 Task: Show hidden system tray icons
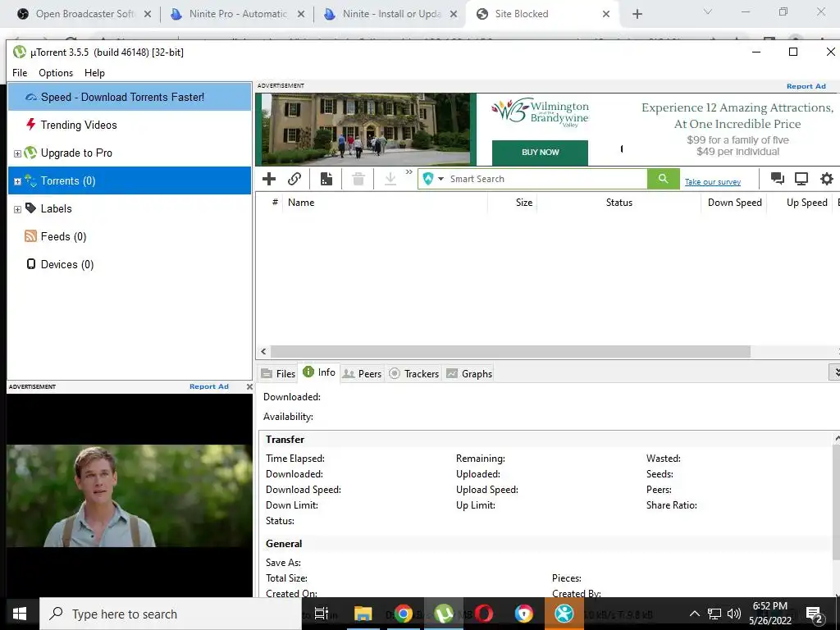coord(694,614)
